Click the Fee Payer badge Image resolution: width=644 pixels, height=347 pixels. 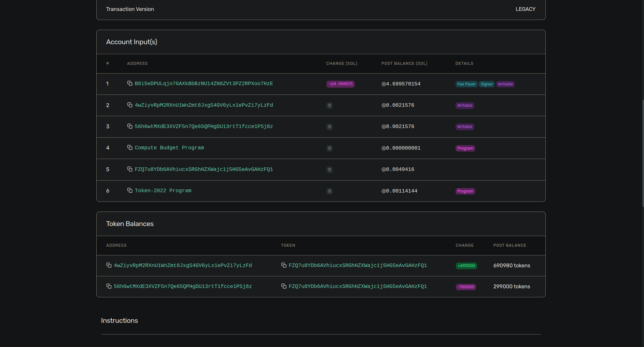point(466,84)
